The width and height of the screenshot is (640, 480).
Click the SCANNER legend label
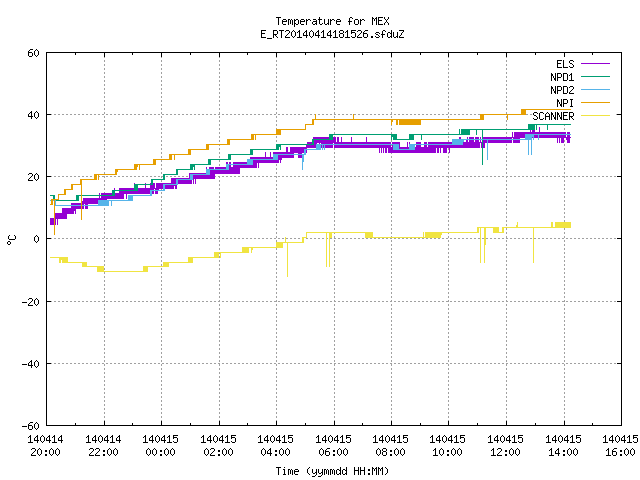tap(553, 116)
